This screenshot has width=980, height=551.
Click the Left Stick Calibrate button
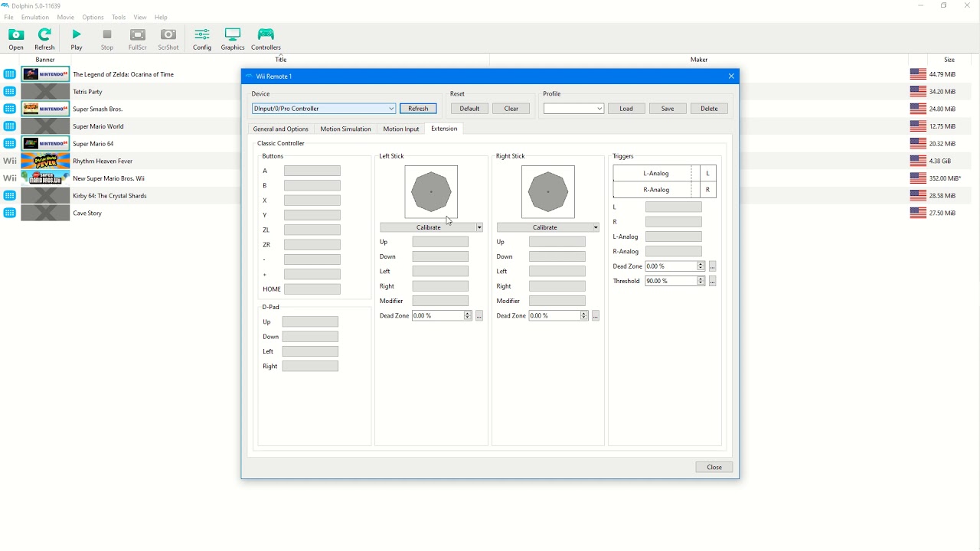point(428,227)
